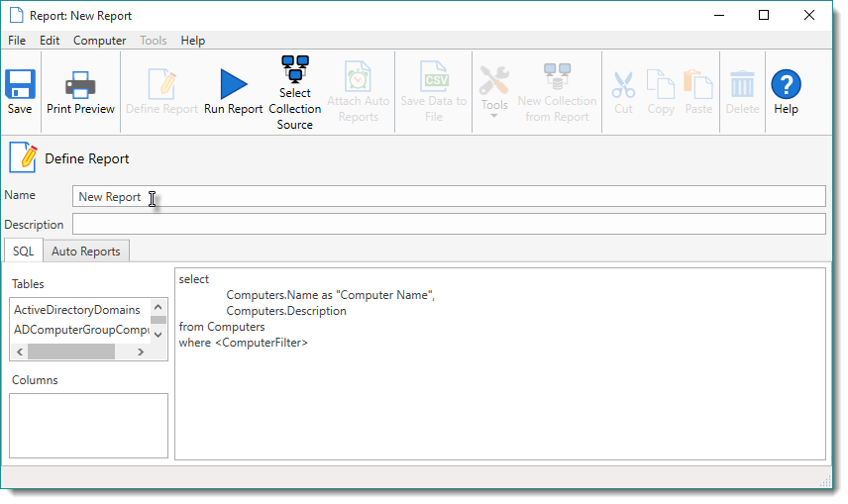
Task: Click the Save floppy disk icon
Action: pyautogui.click(x=20, y=84)
